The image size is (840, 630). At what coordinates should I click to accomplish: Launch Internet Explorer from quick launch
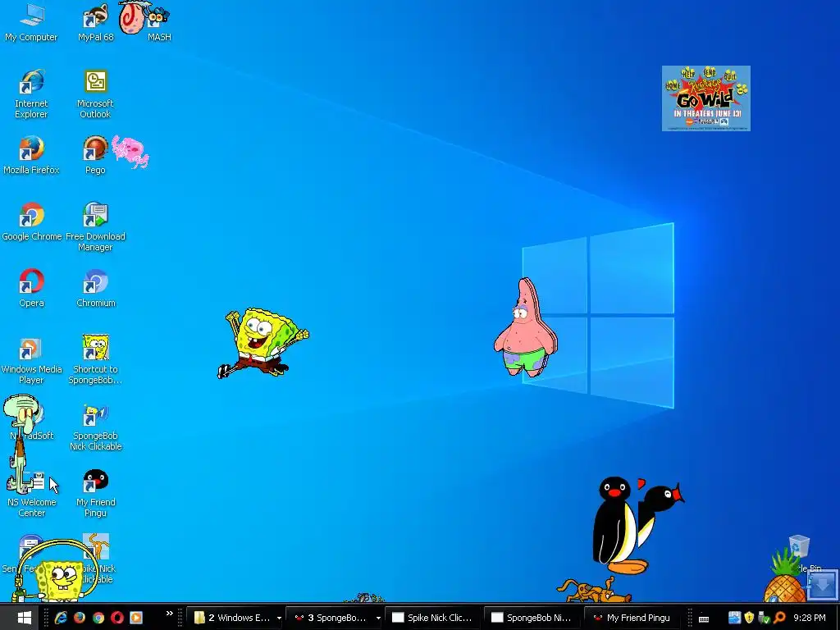point(61,618)
